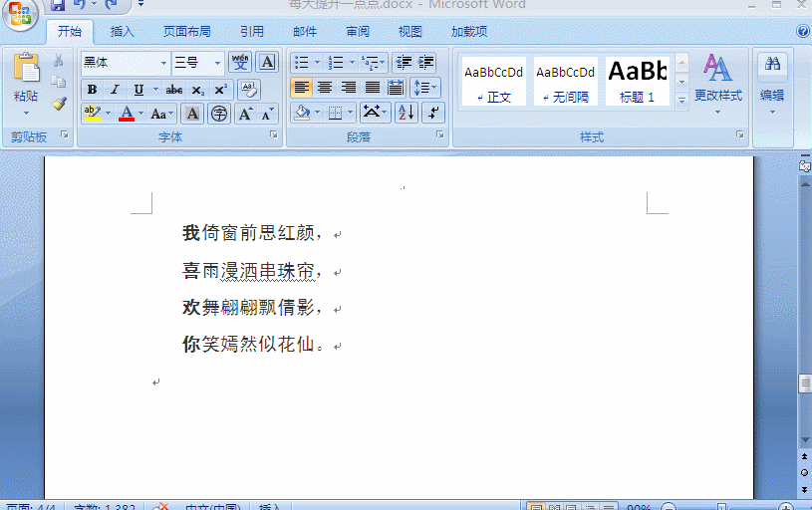Switch to the 引用 tab
812x510 pixels.
(252, 32)
